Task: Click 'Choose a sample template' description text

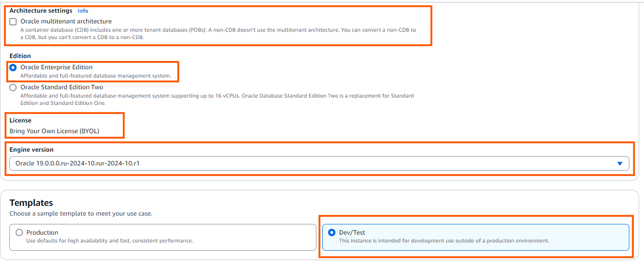Action: click(81, 214)
